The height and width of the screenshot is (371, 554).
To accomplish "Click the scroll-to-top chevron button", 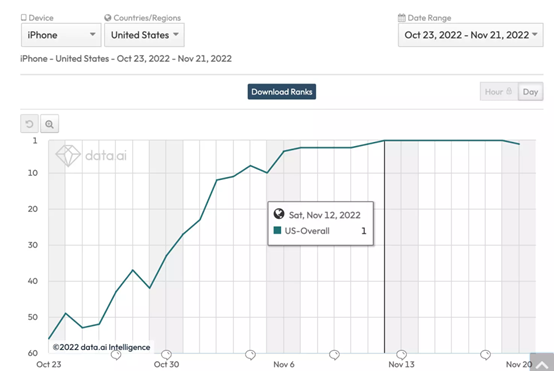I will (x=542, y=363).
